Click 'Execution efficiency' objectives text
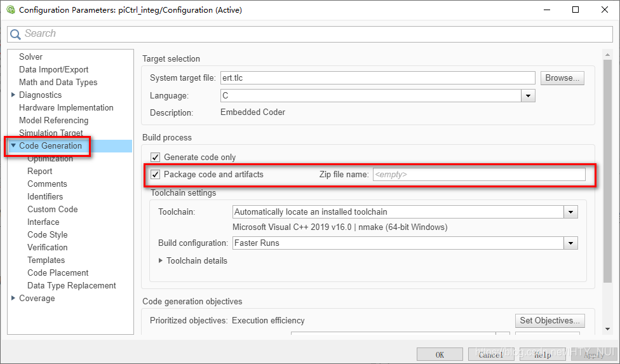The width and height of the screenshot is (620, 364). [x=268, y=321]
